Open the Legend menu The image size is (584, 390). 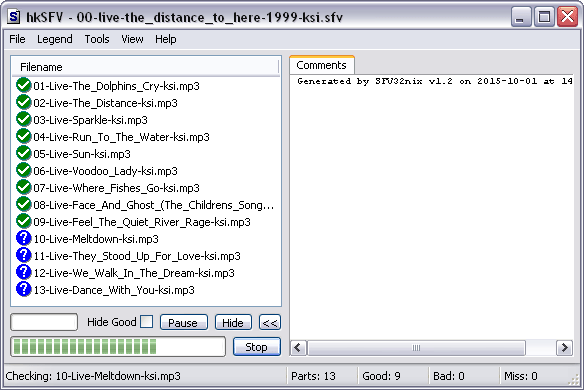click(55, 39)
